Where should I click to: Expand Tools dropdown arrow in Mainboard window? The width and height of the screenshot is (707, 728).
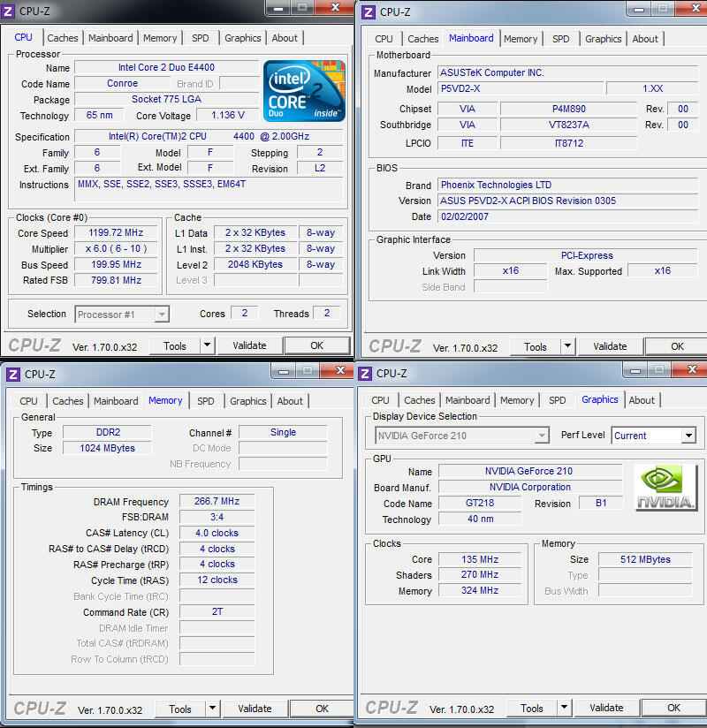pos(567,346)
